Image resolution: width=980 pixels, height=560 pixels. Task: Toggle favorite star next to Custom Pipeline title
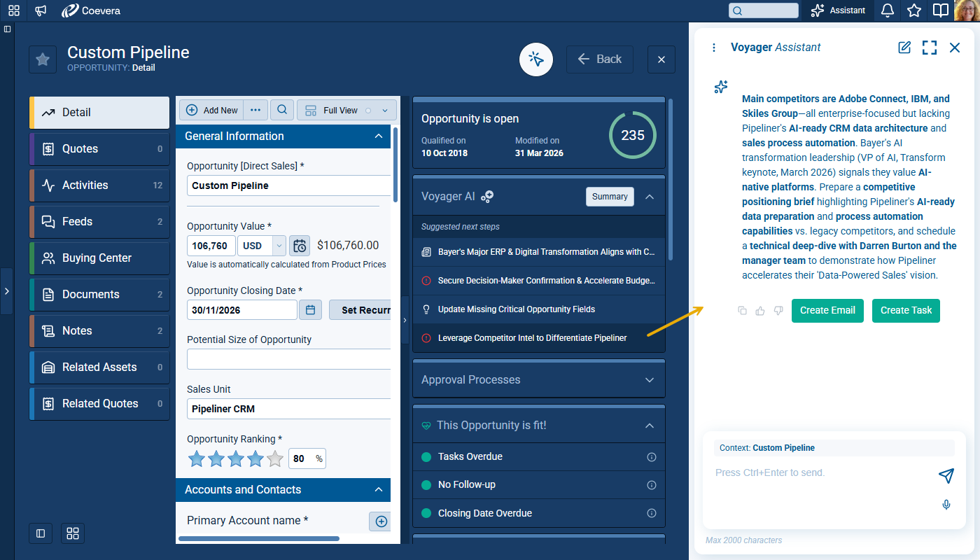pyautogui.click(x=43, y=59)
